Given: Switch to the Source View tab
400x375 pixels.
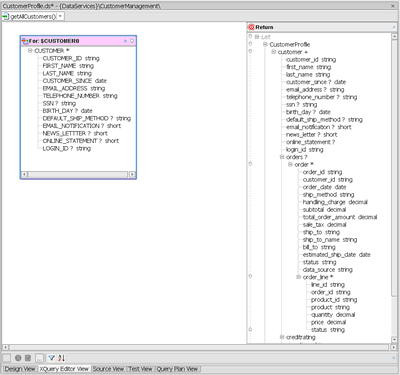Looking at the screenshot, I should pos(108,369).
